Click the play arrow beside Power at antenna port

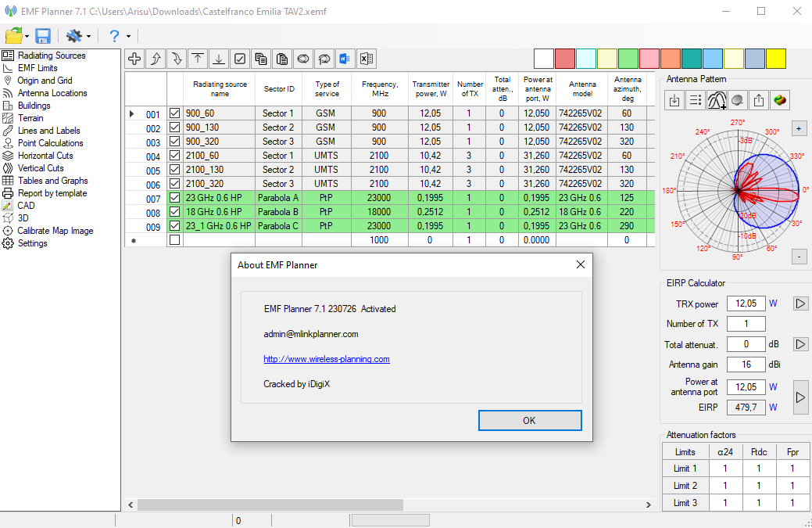(800, 397)
